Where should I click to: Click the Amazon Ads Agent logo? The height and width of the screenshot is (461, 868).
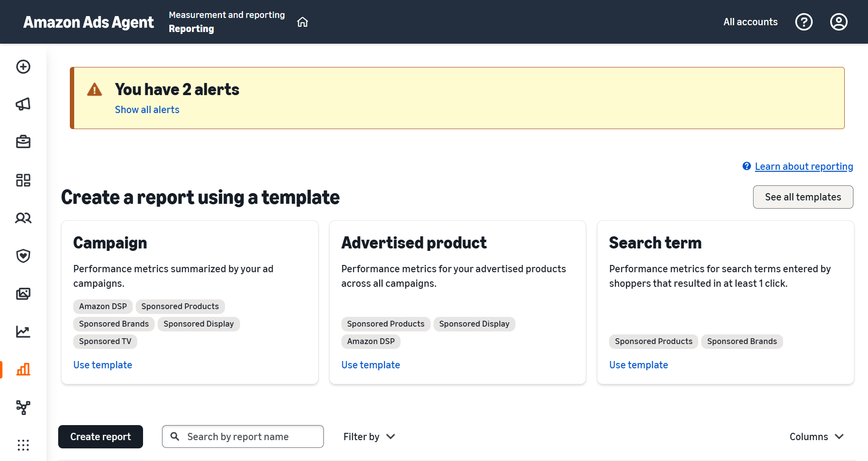pos(88,22)
